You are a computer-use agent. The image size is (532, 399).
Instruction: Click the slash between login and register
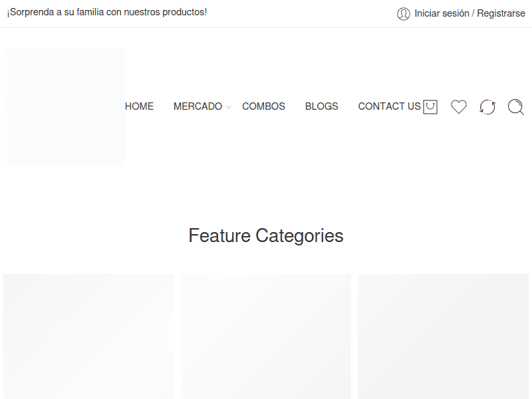[473, 13]
